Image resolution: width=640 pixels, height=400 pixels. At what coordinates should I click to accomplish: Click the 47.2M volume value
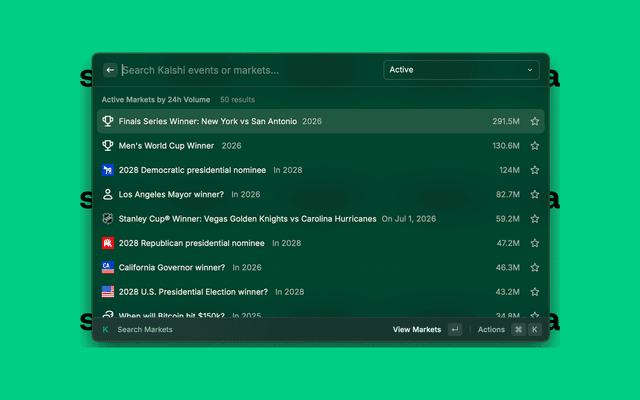(x=508, y=243)
